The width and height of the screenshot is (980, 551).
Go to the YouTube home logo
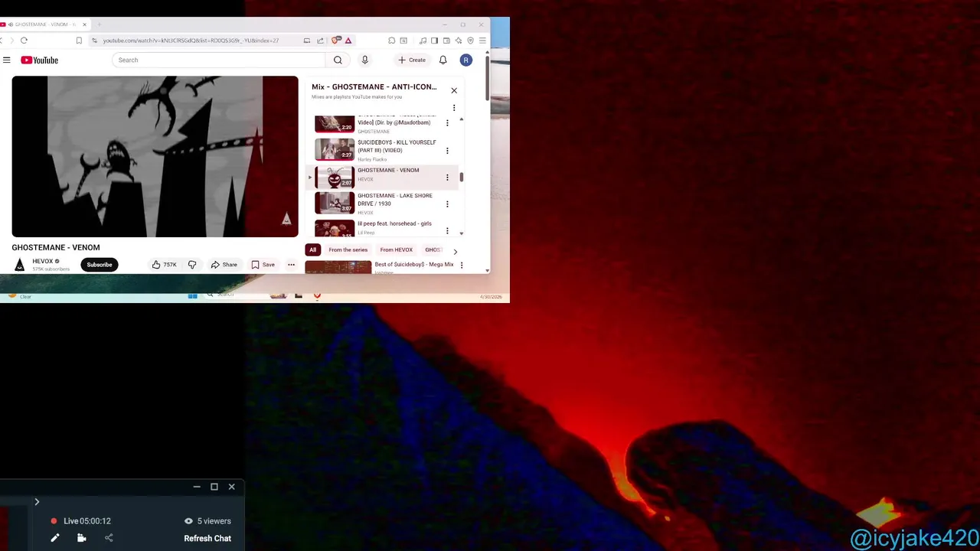pyautogui.click(x=39, y=60)
